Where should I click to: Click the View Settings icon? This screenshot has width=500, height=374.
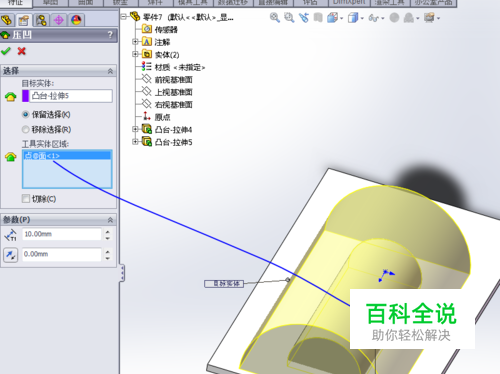tap(429, 17)
